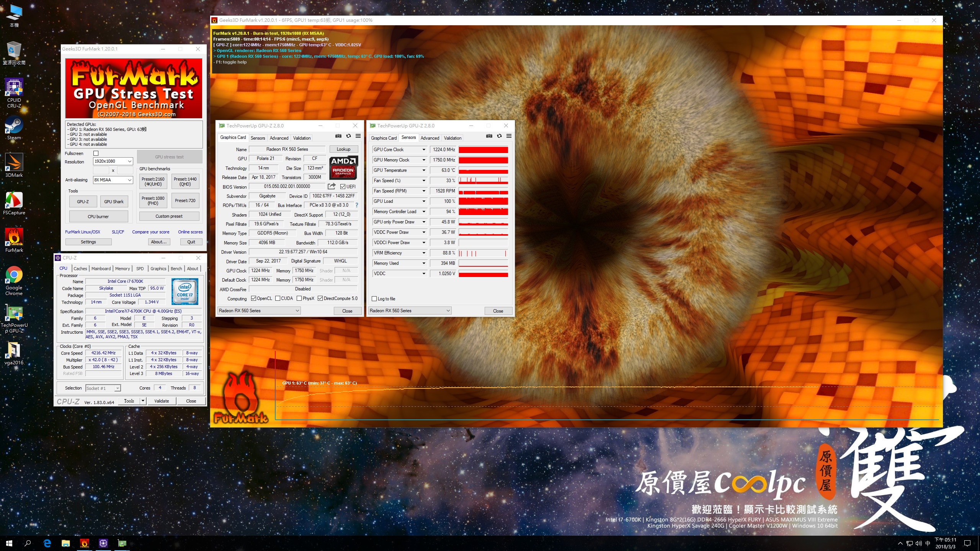Switch to CPU-Z SPD tab

pyautogui.click(x=140, y=269)
